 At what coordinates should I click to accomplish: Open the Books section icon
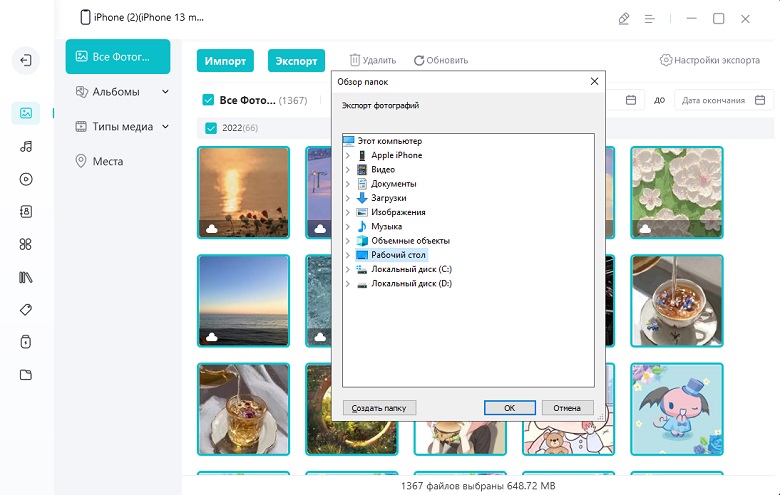[26, 277]
